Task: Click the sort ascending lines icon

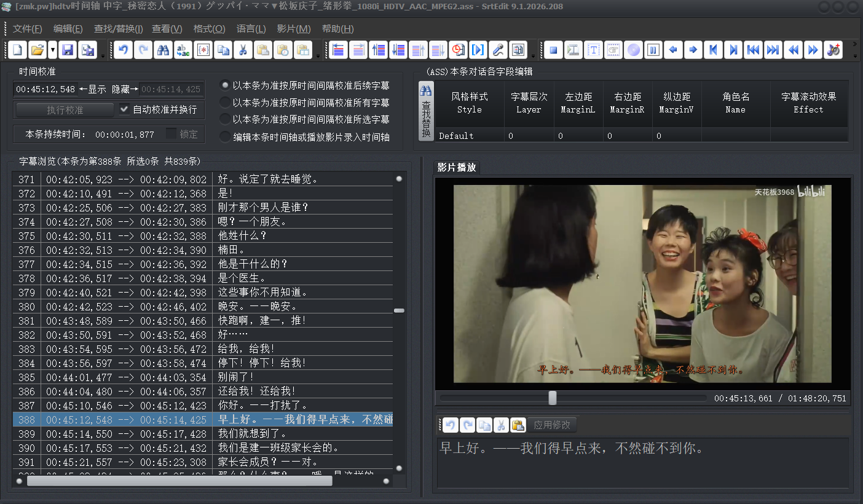Action: pyautogui.click(x=378, y=50)
